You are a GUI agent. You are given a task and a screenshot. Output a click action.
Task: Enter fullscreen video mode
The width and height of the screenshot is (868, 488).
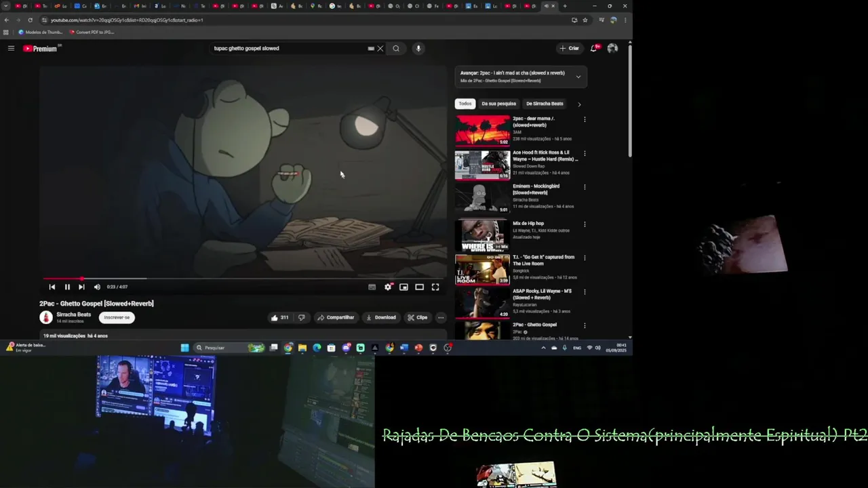tap(435, 287)
